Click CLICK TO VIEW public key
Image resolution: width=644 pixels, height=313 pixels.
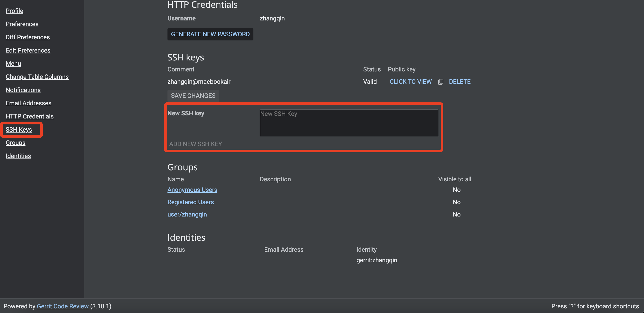pyautogui.click(x=410, y=82)
